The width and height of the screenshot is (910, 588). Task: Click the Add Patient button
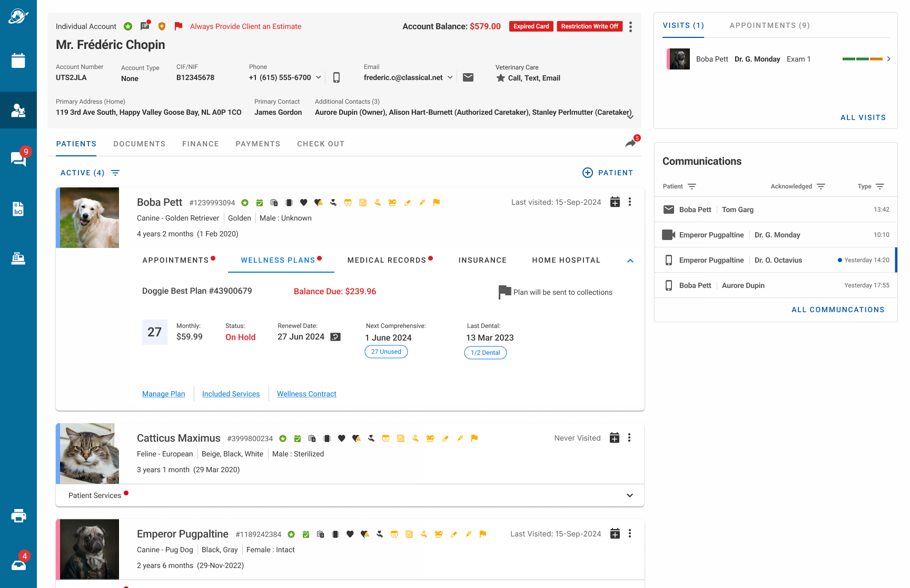click(608, 173)
